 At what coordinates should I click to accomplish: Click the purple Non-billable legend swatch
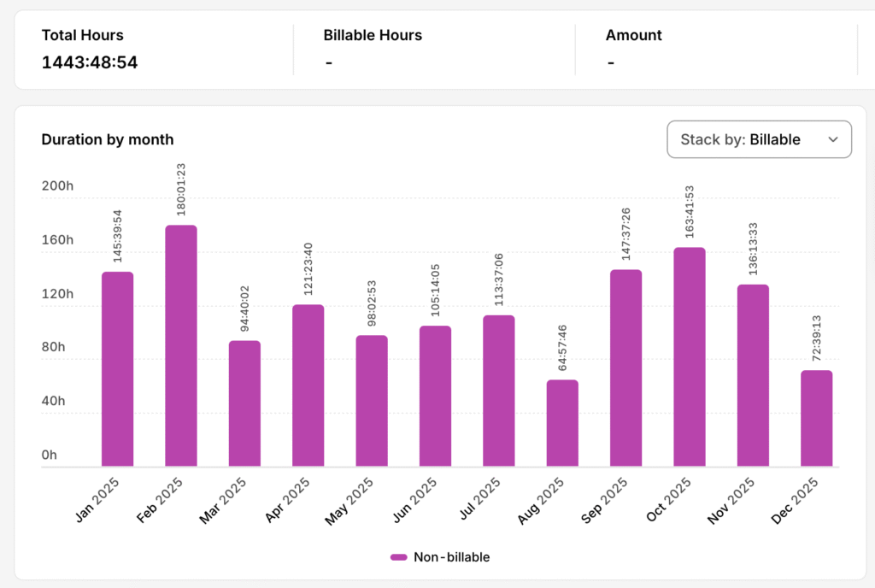[x=399, y=557]
